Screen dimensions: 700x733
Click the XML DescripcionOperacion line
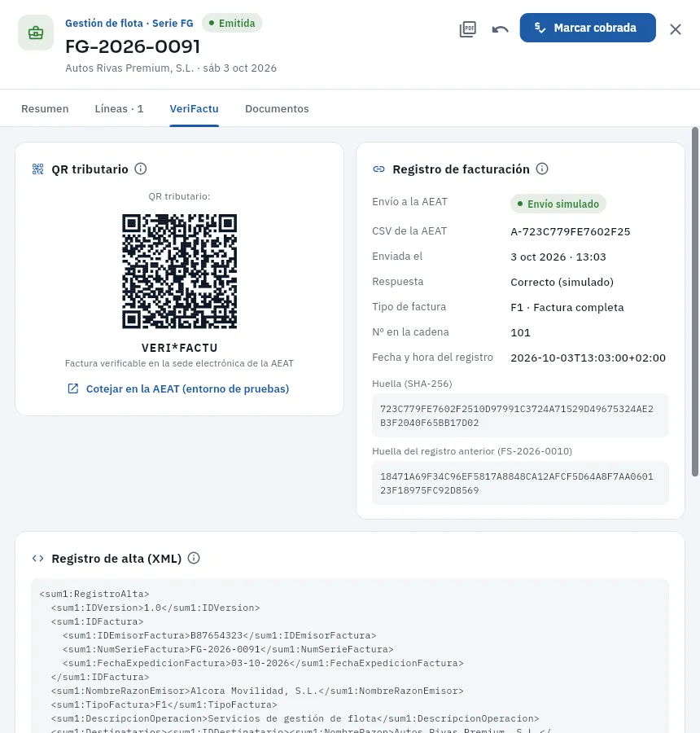(x=295, y=718)
